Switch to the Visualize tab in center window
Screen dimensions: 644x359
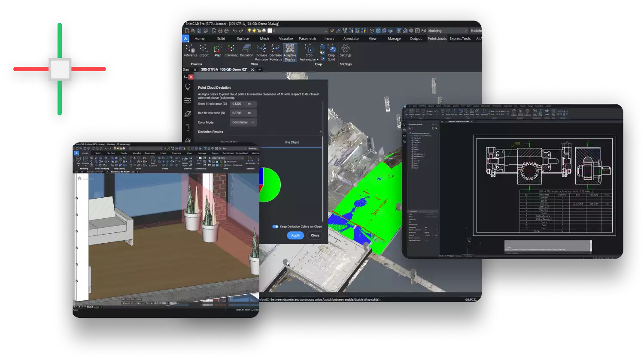pos(286,39)
